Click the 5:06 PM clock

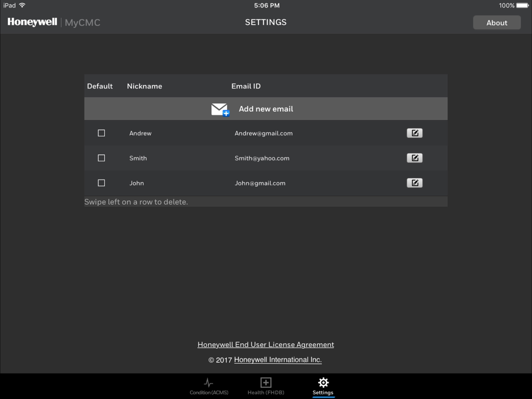click(x=267, y=5)
